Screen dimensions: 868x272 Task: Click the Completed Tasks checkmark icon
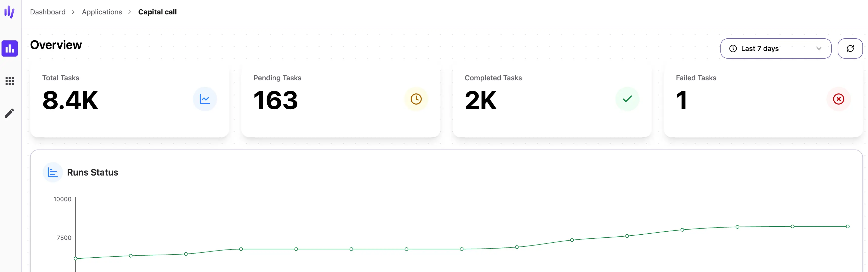[627, 99]
